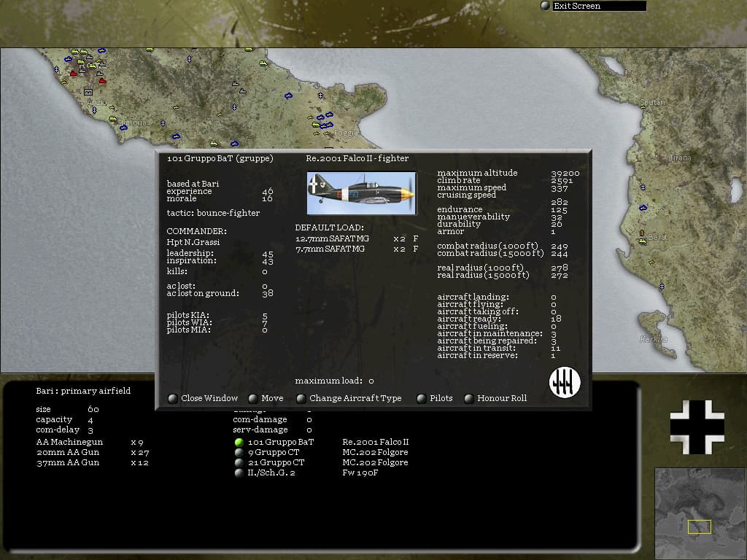Select the green 101 Gruppo BaT indicator

click(x=239, y=443)
